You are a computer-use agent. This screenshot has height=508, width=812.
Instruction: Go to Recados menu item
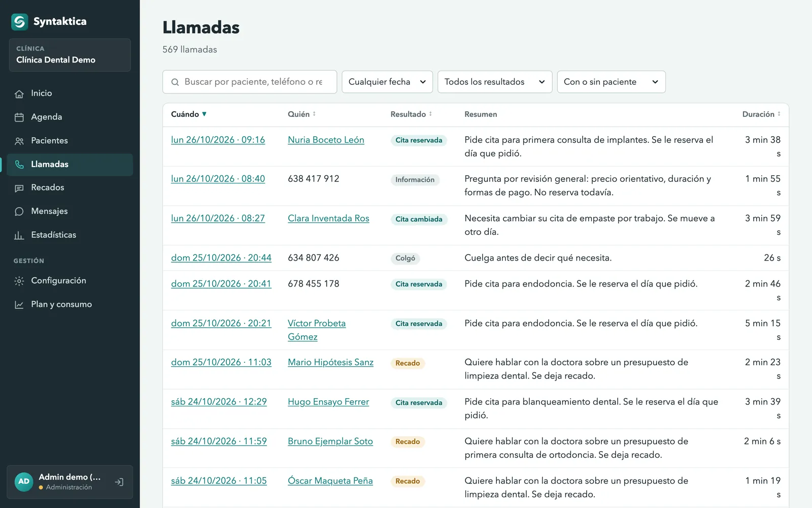70,188
